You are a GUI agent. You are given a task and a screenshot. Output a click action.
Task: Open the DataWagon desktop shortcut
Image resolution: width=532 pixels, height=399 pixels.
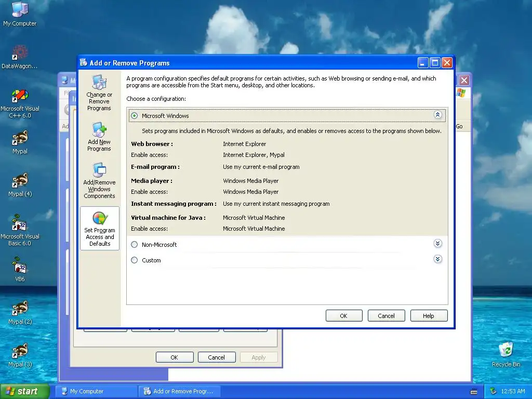(20, 57)
